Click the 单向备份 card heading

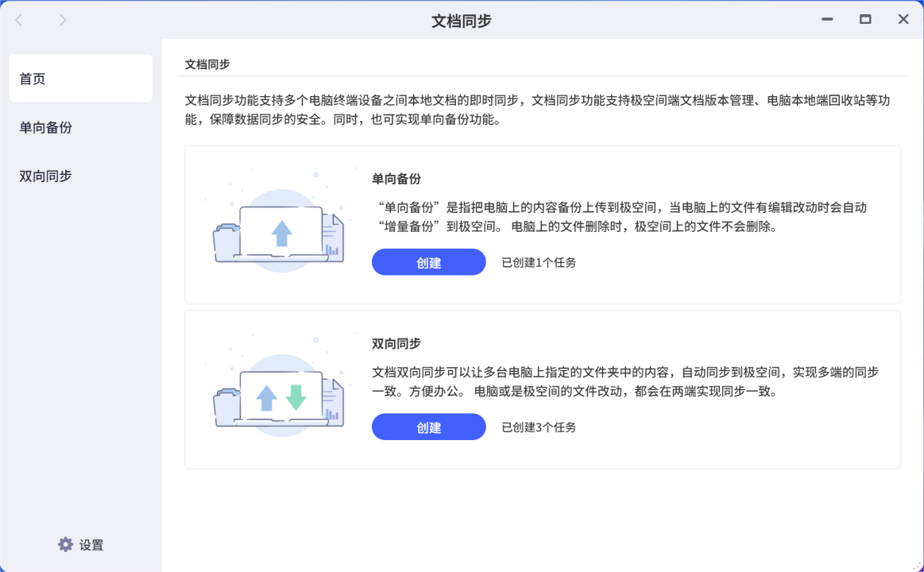[396, 179]
